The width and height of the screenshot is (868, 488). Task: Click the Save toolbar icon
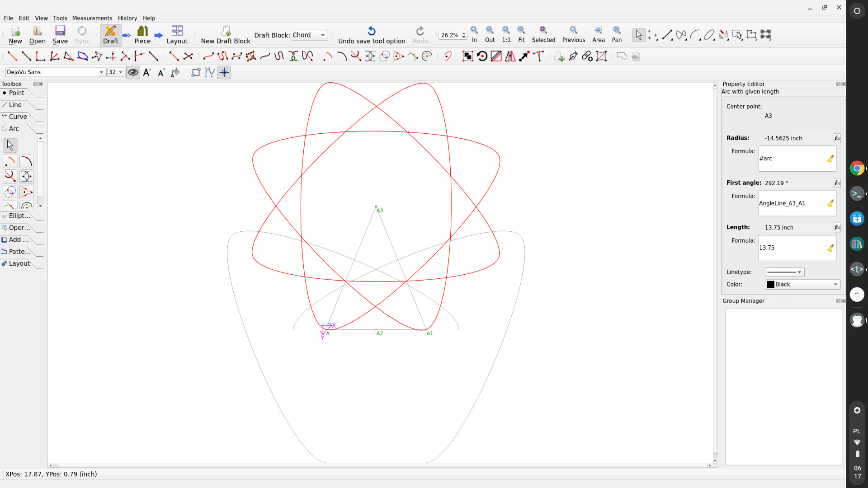click(60, 35)
